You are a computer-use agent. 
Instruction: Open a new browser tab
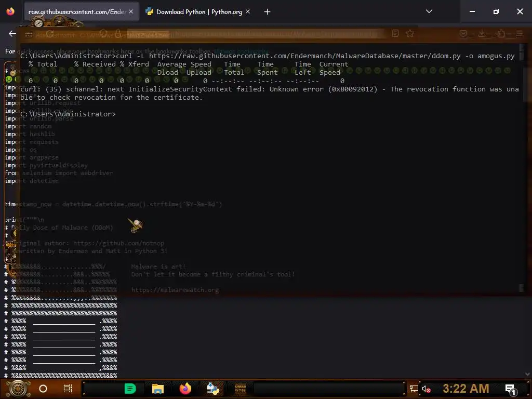click(268, 12)
